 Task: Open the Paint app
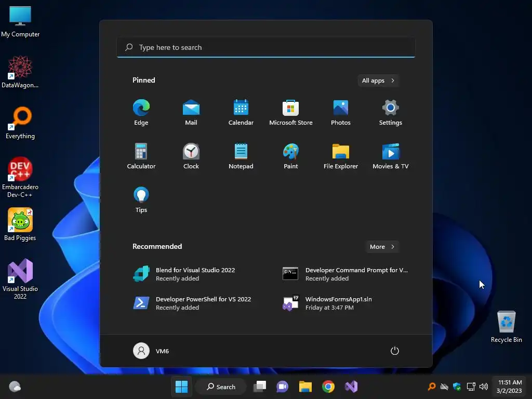point(291,156)
